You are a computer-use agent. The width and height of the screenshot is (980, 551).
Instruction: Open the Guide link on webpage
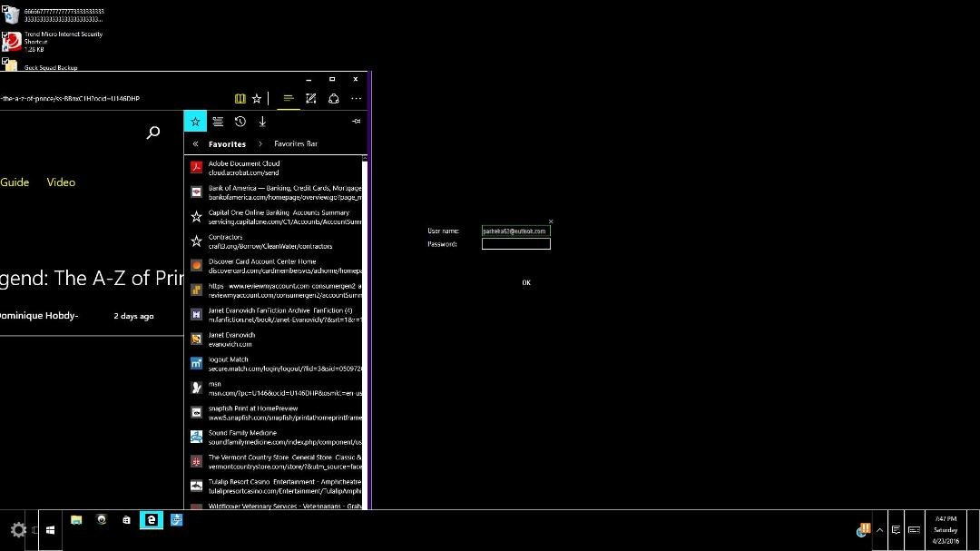[x=15, y=182]
